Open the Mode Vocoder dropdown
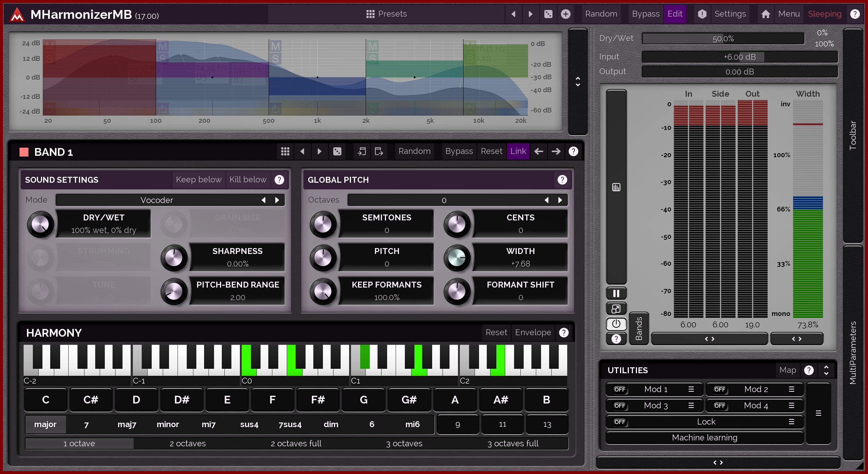 coord(157,200)
